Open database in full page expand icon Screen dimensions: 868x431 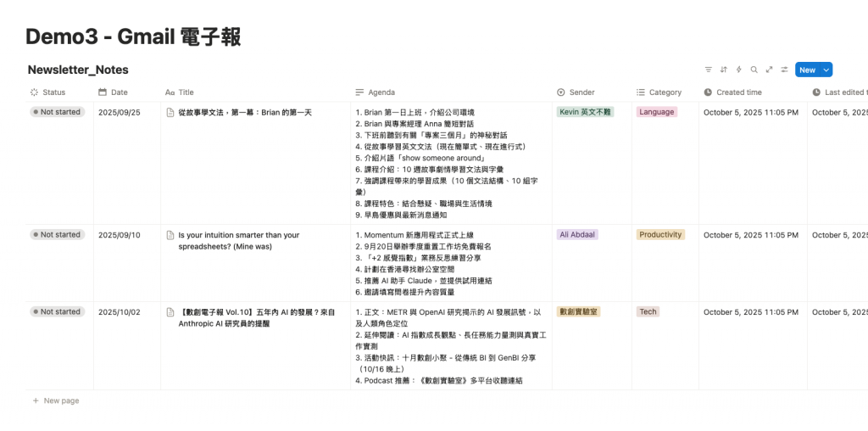(x=769, y=70)
